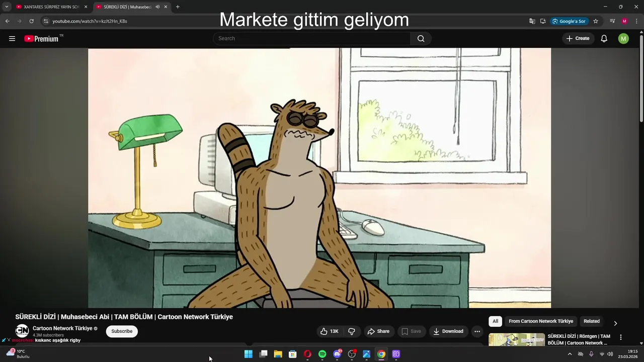644x362 pixels.
Task: Click the video player to pause
Action: pos(319,178)
